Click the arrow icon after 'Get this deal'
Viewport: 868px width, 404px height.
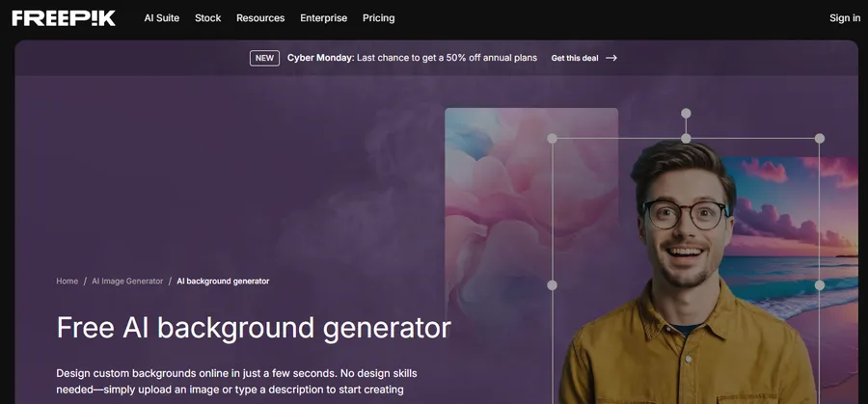(611, 58)
